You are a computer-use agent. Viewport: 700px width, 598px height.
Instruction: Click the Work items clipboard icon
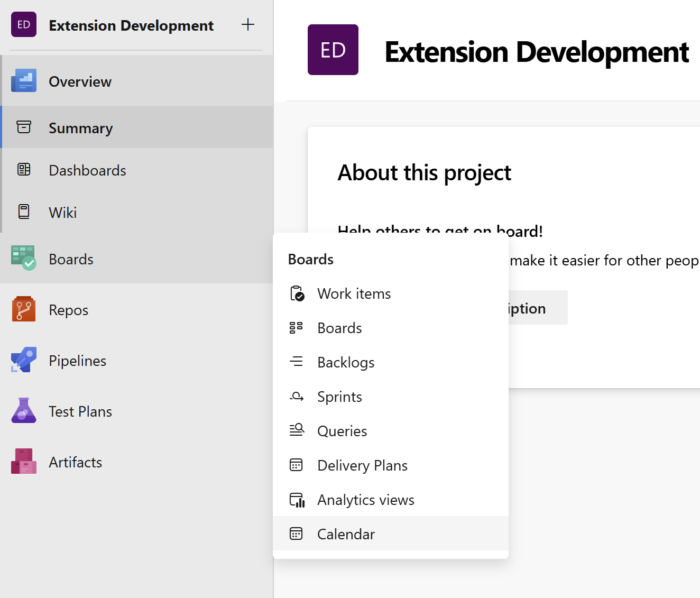pos(297,293)
